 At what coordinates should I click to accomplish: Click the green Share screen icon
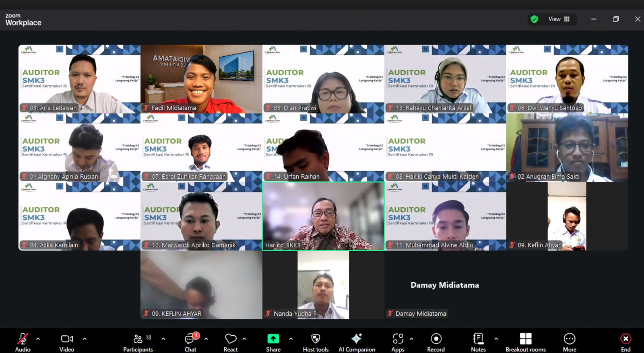click(x=273, y=339)
